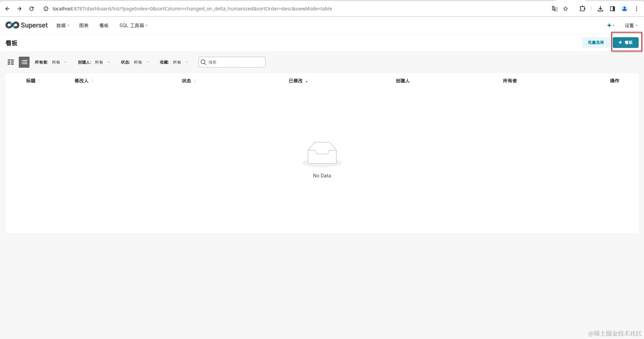644x339 pixels.
Task: Bookmark this page with star
Action: click(x=566, y=9)
